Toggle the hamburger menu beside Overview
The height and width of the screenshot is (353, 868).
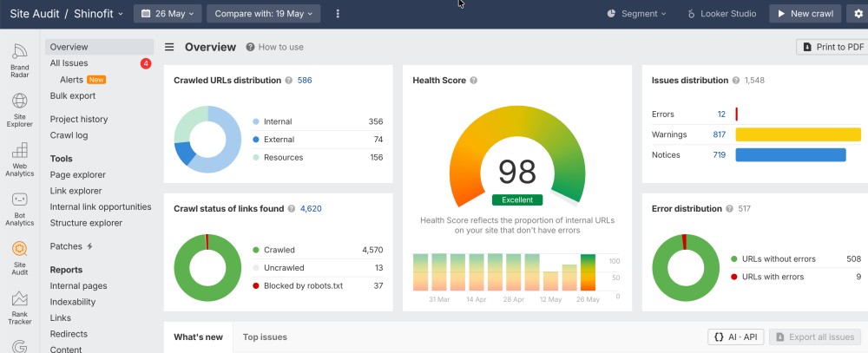[169, 47]
